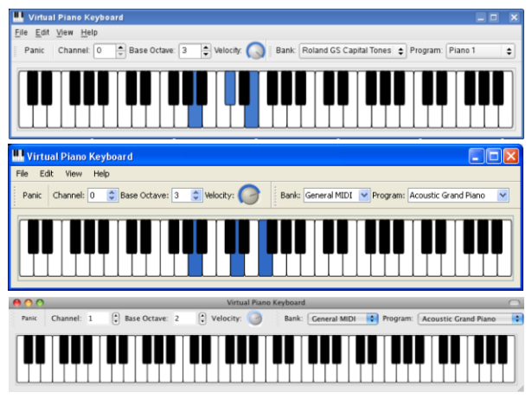Viewport: 532px width, 399px height.
Task: Click green zoom button in Mac window
Action: tap(40, 303)
